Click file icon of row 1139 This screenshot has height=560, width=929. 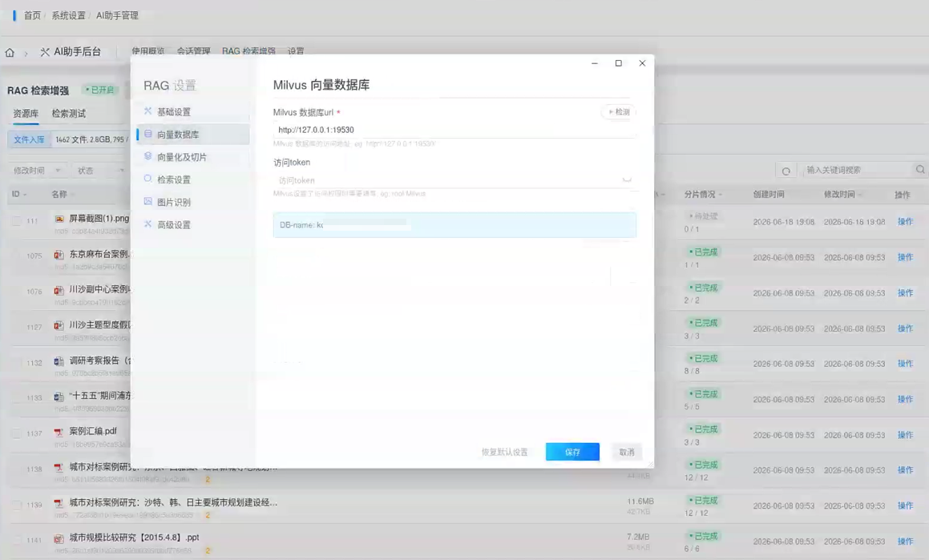coord(59,503)
